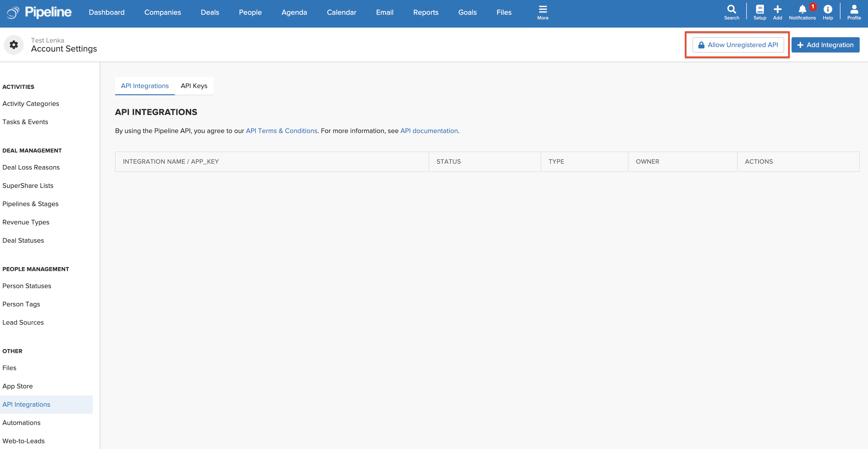Open the Deals menu item

point(210,12)
